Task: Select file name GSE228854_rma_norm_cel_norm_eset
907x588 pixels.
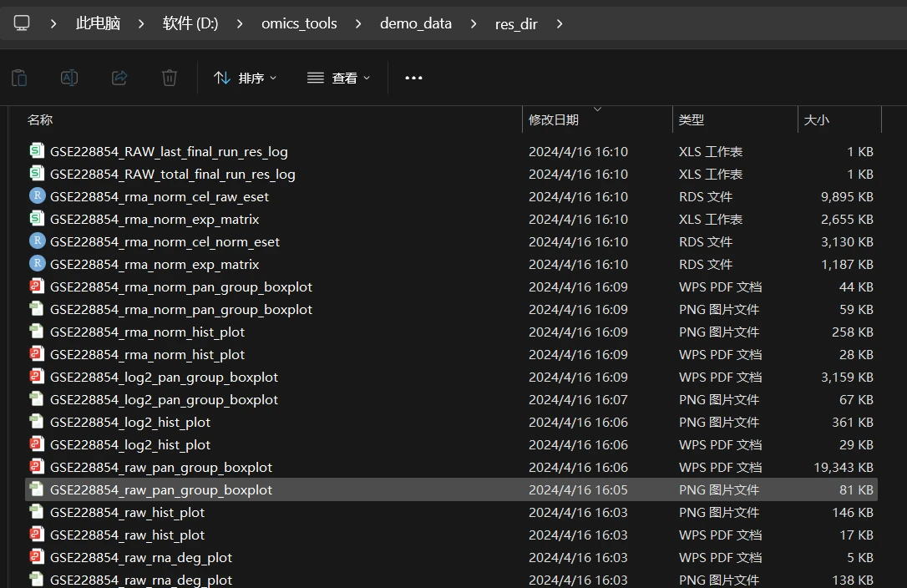Action: tap(165, 242)
